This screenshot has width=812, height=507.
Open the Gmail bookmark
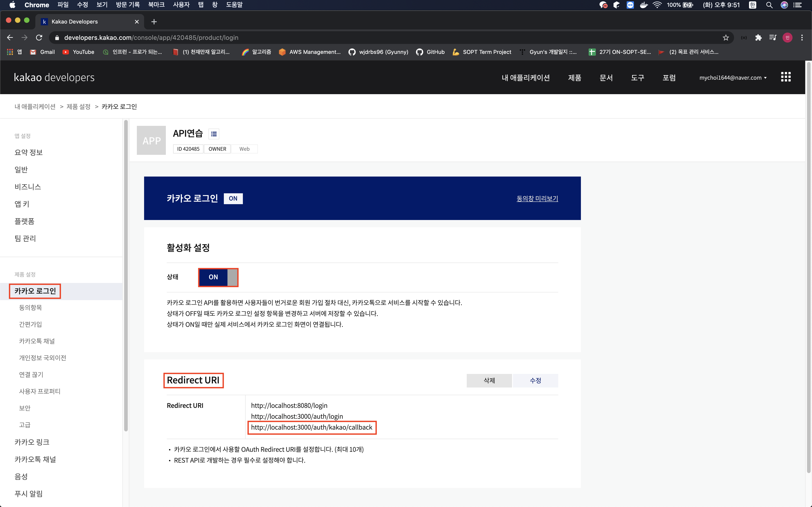43,52
